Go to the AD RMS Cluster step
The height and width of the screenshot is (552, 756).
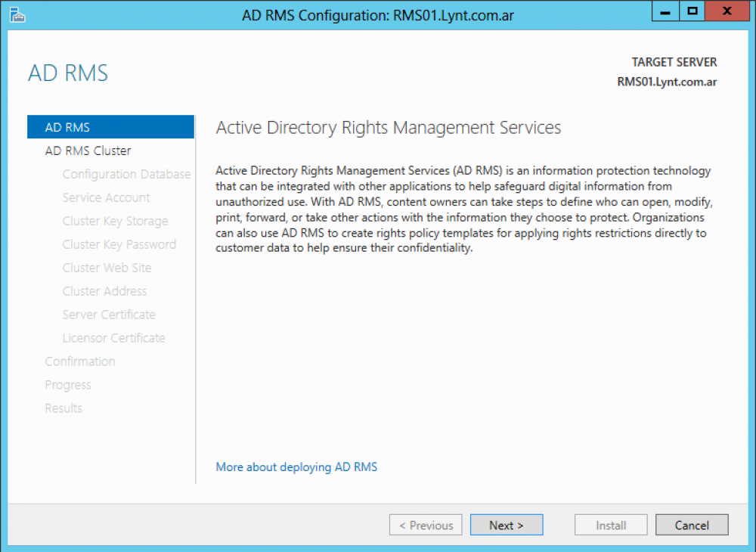(88, 150)
